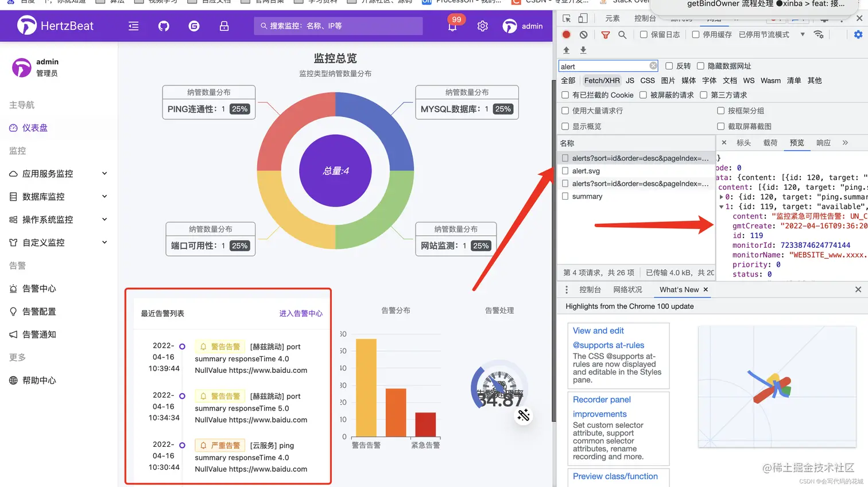Expand 应用服务监控 sidebar menu
The width and height of the screenshot is (868, 487).
(x=59, y=174)
